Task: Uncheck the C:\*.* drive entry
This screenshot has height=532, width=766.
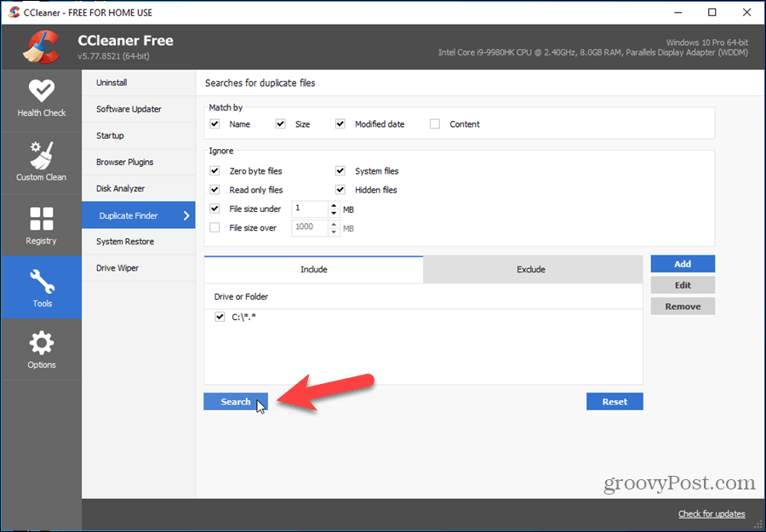Action: pyautogui.click(x=220, y=317)
